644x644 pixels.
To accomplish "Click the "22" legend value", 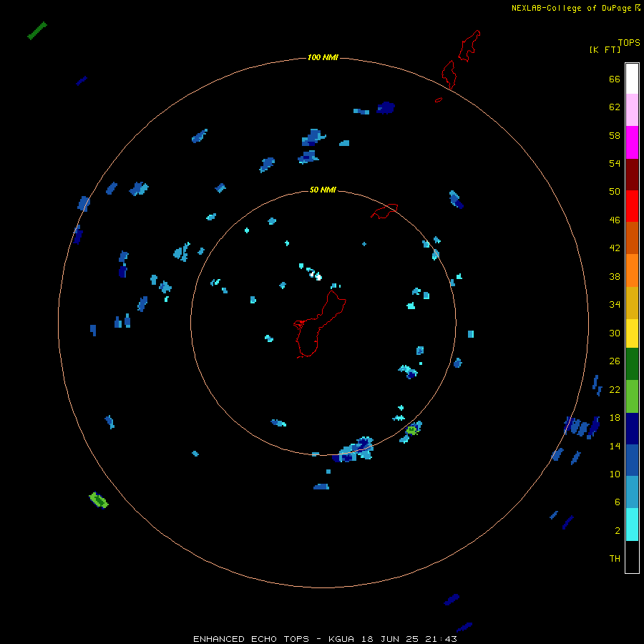I will (x=615, y=390).
